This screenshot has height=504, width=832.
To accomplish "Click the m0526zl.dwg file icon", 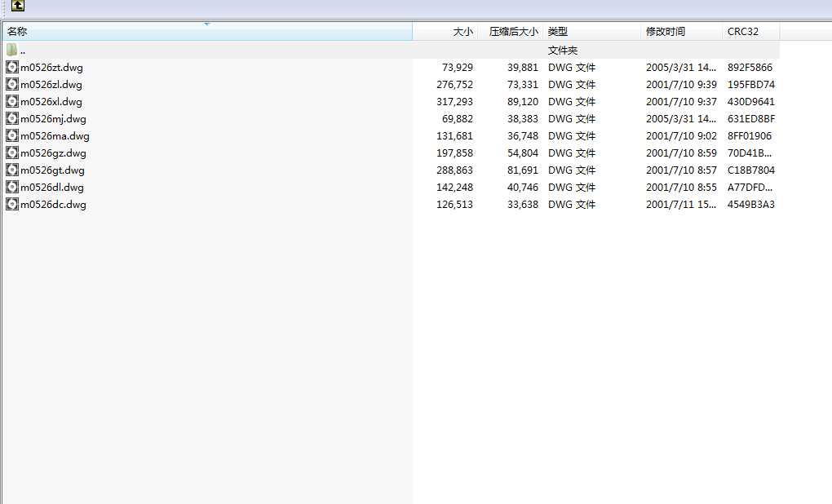I will 11,84.
